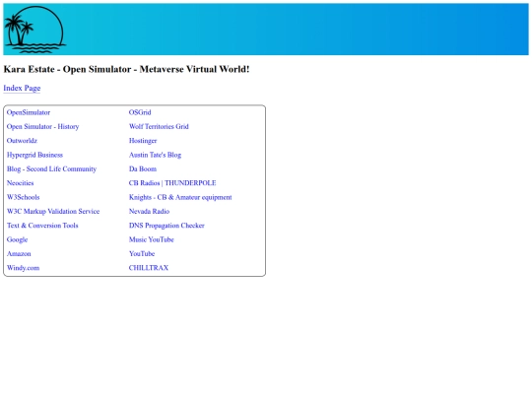Visit the Windy.com link

click(x=23, y=268)
